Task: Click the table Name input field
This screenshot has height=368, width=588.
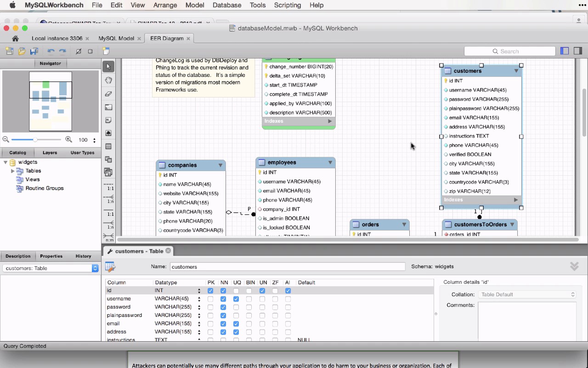Action: [288, 267]
